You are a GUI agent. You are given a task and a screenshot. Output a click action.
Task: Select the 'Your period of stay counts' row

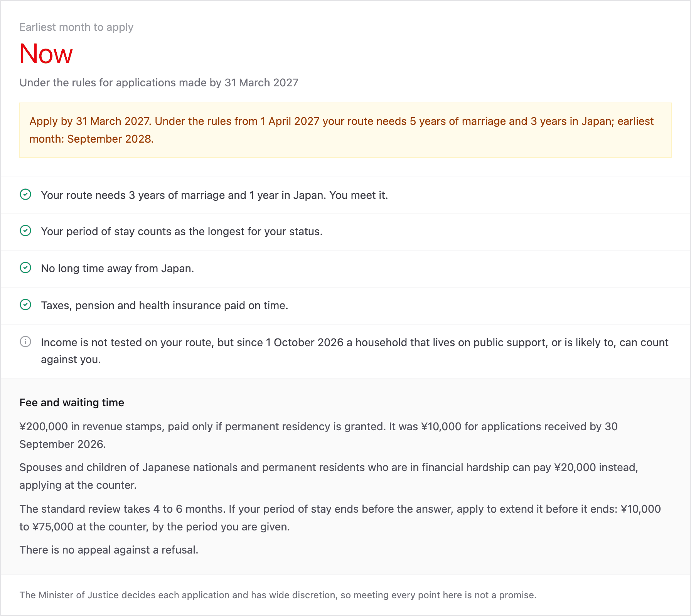[345, 232]
